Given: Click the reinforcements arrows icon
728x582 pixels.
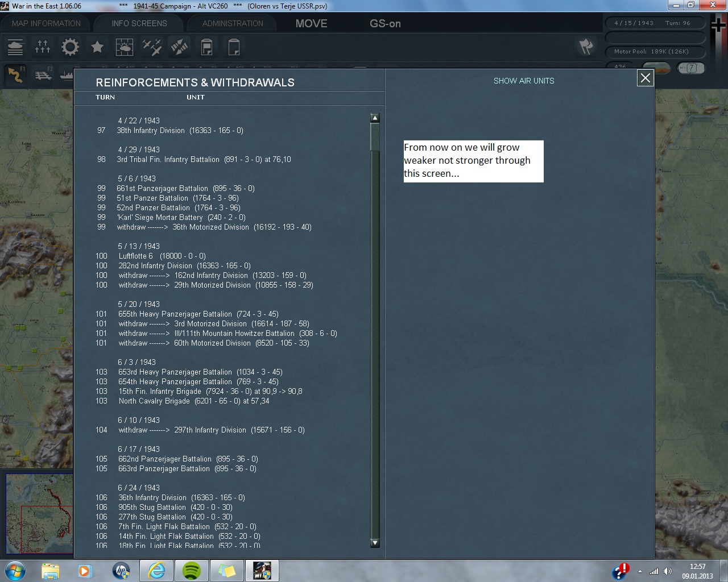Looking at the screenshot, I should pos(179,47).
